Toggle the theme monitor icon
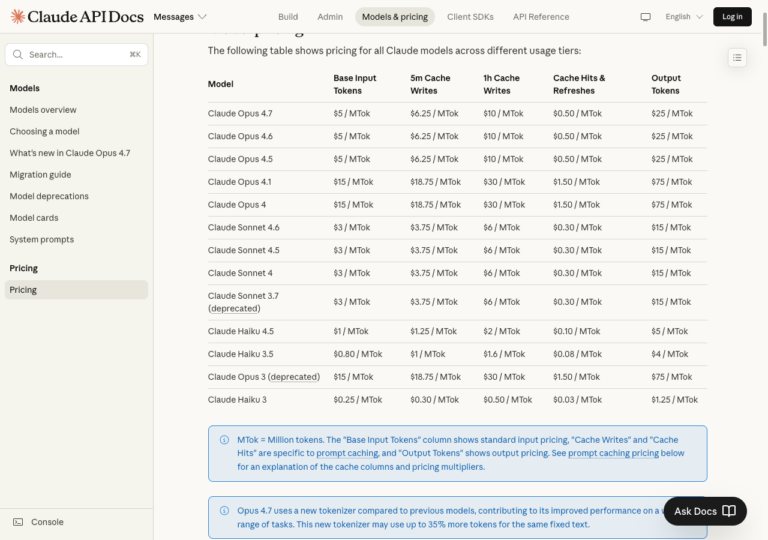 (x=646, y=17)
